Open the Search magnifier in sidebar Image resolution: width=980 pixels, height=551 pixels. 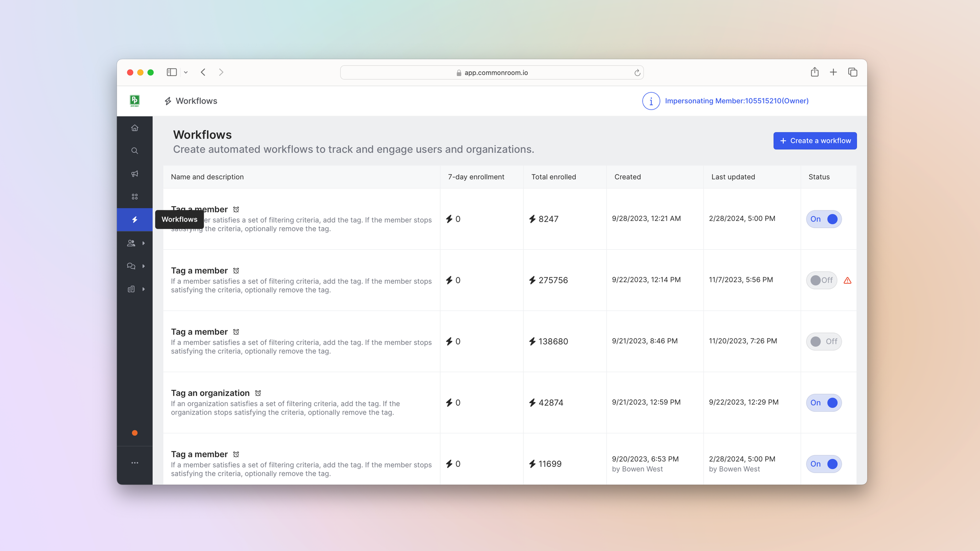click(x=134, y=151)
